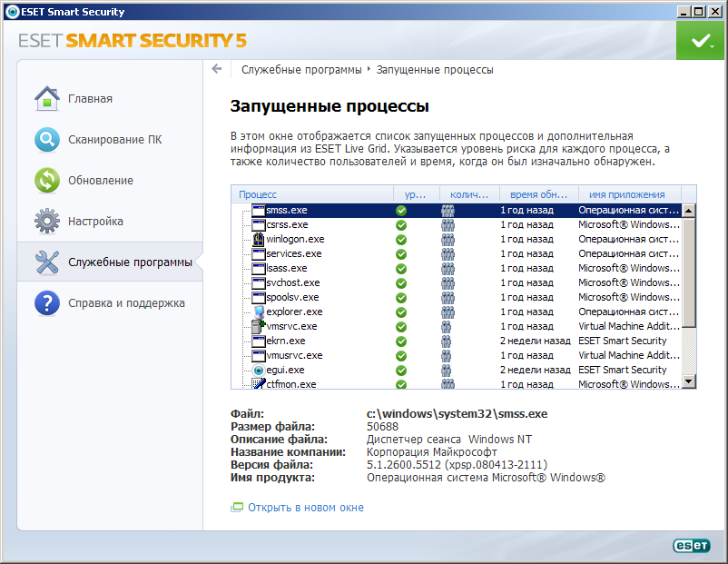Click the explorer.exe process icon
Image resolution: width=728 pixels, height=564 pixels.
click(258, 312)
